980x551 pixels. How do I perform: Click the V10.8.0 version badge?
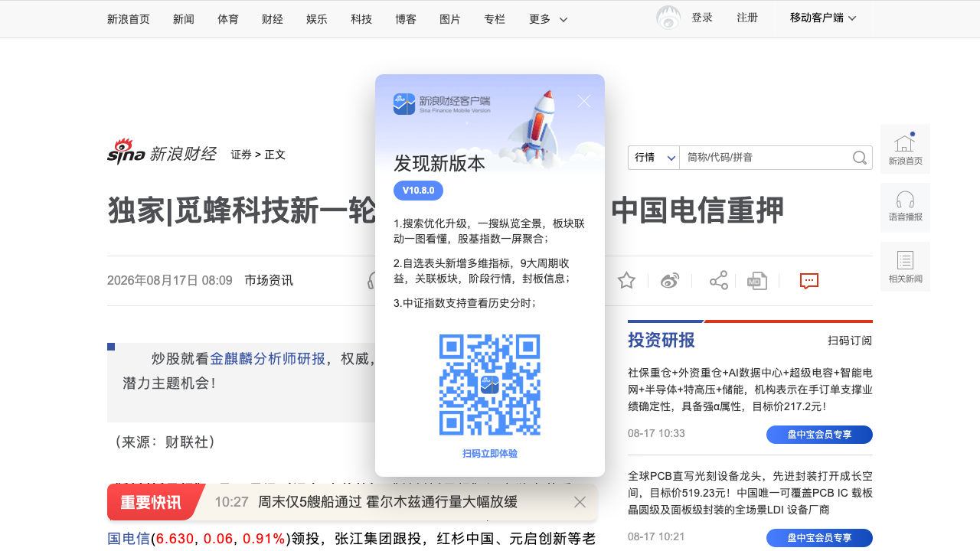pos(418,191)
